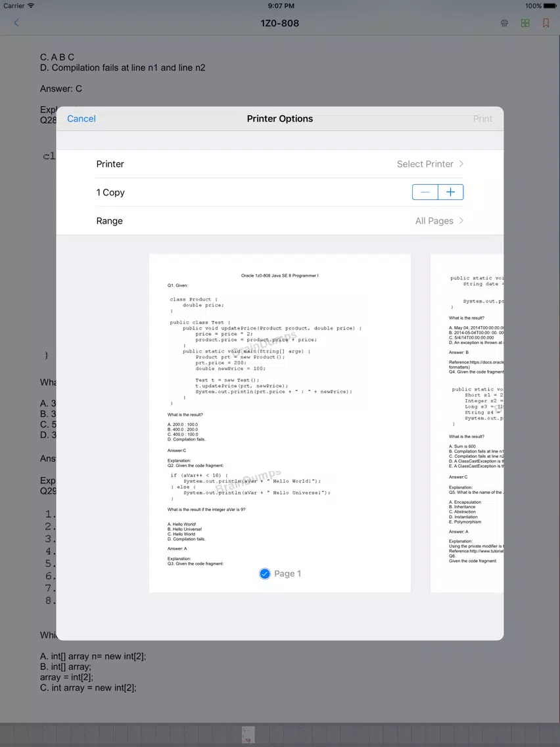Tap the battery icon in status bar

click(550, 6)
